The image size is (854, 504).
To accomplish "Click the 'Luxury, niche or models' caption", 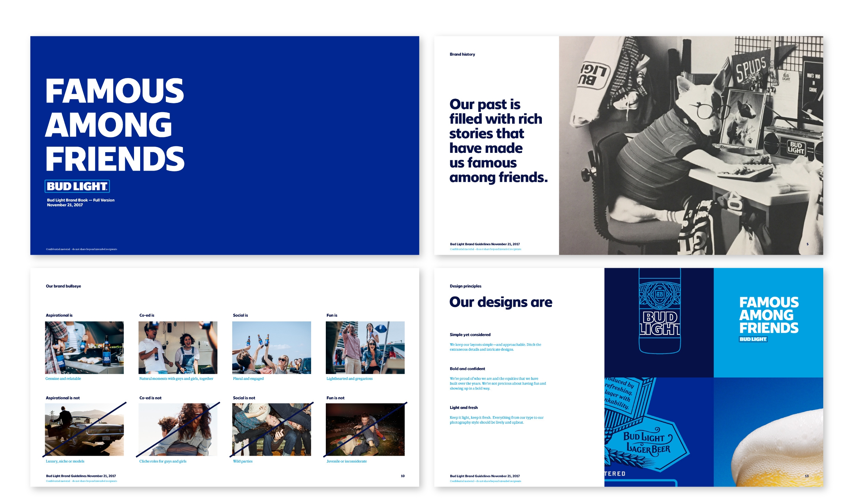I will (65, 461).
